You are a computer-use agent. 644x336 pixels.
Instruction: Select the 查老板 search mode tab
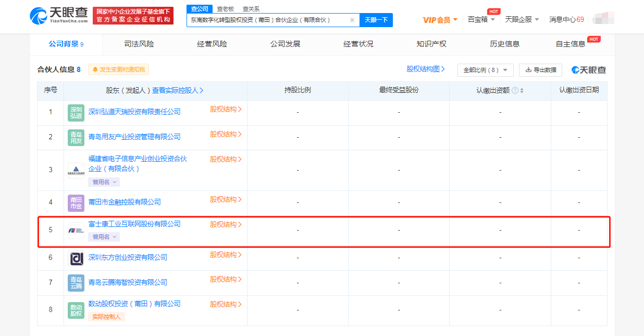click(x=226, y=9)
